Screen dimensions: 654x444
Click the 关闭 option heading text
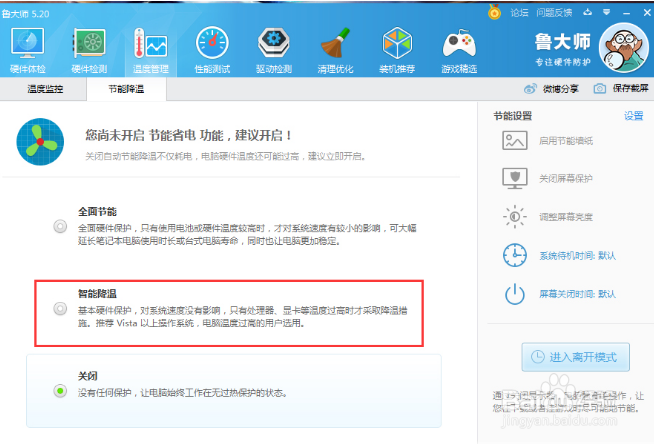click(x=88, y=376)
